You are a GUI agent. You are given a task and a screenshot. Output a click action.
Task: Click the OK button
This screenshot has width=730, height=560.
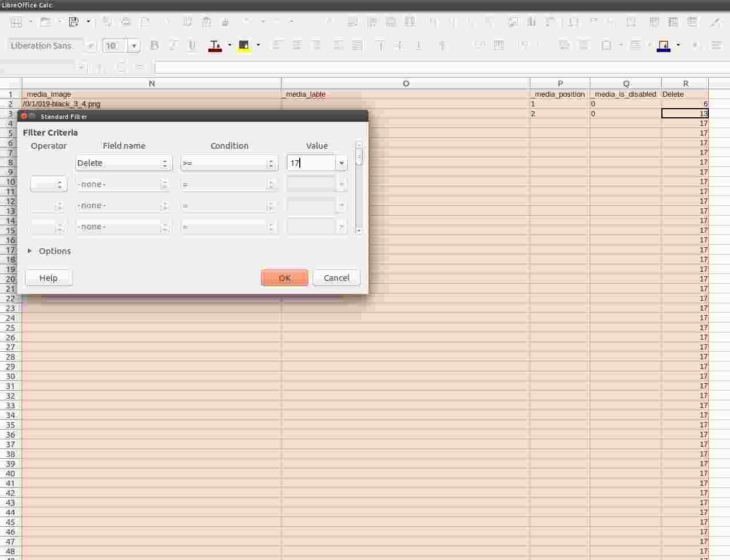[x=284, y=278]
